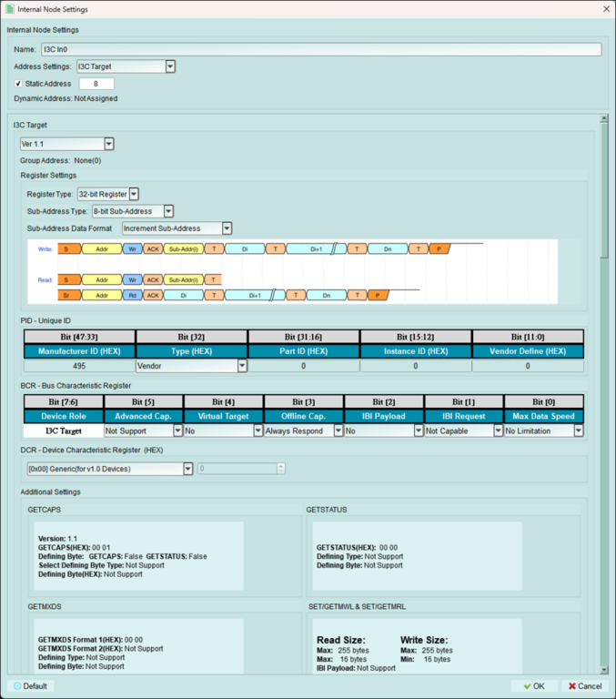Expand the Register Type dropdown

[x=134, y=193]
